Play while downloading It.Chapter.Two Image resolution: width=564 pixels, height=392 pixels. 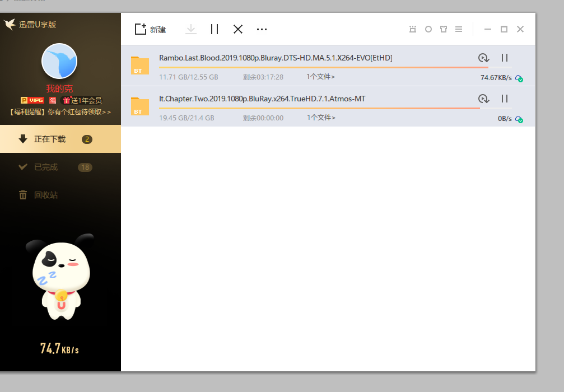tap(483, 99)
